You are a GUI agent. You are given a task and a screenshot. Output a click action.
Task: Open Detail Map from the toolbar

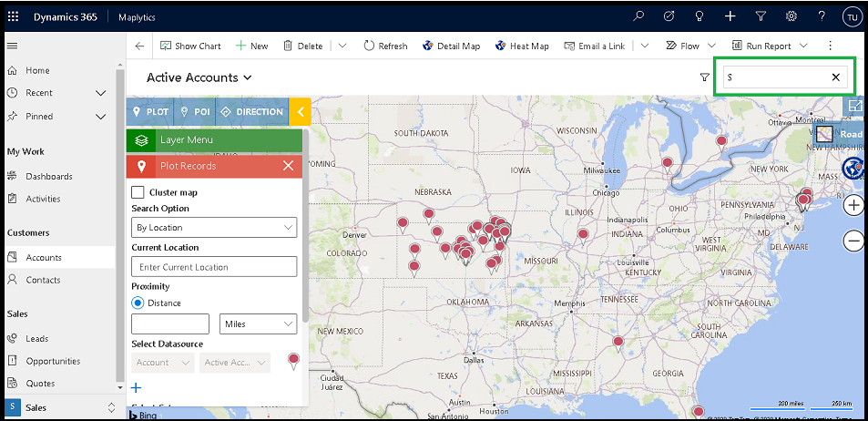[x=451, y=46]
